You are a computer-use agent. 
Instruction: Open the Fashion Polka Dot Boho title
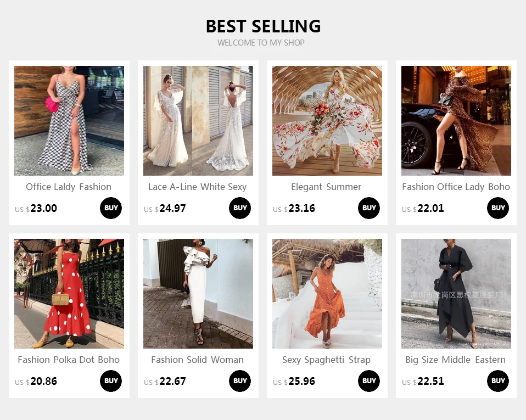(69, 360)
